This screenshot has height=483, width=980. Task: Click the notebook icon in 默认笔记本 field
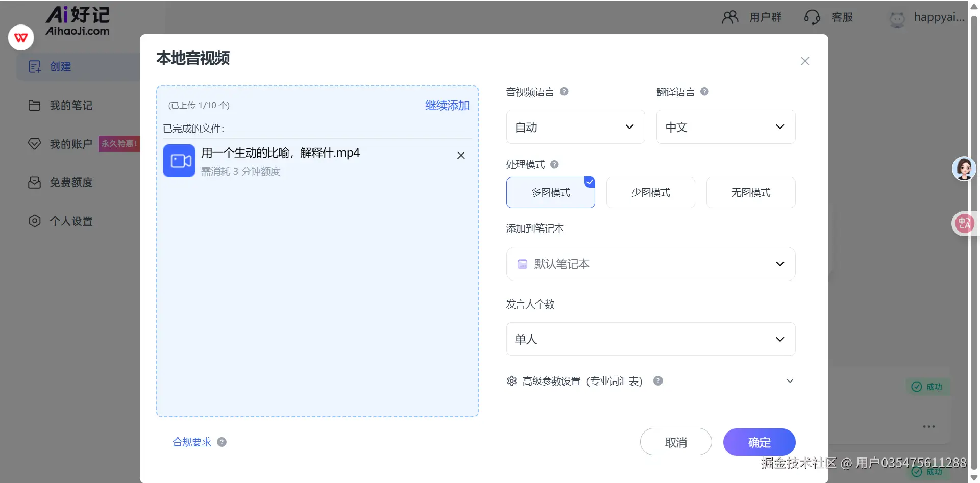pos(522,264)
